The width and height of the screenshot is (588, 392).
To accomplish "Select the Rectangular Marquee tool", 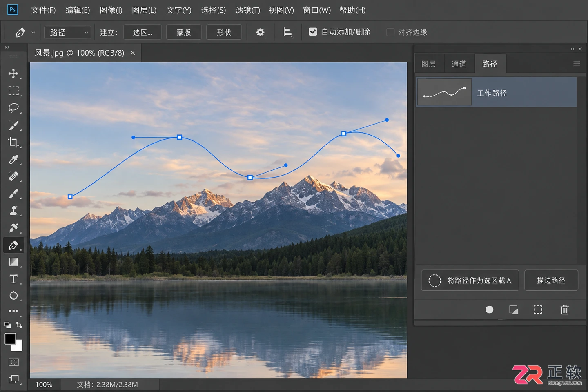I will point(13,91).
